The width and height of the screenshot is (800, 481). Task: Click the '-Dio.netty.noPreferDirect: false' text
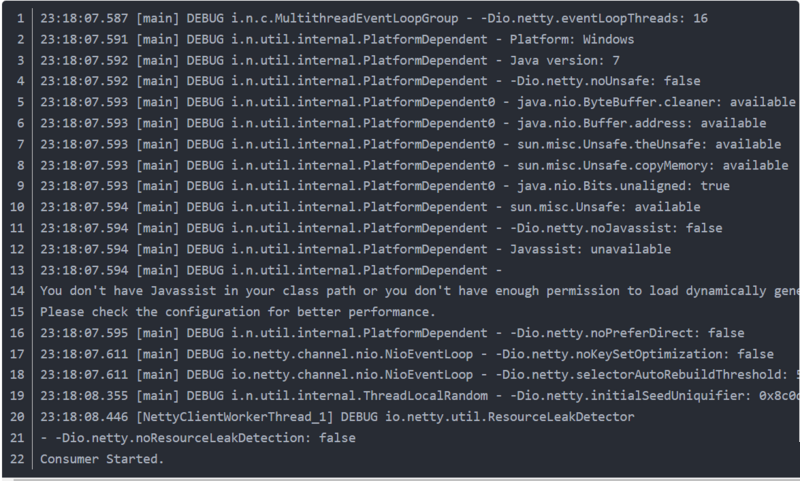click(627, 333)
